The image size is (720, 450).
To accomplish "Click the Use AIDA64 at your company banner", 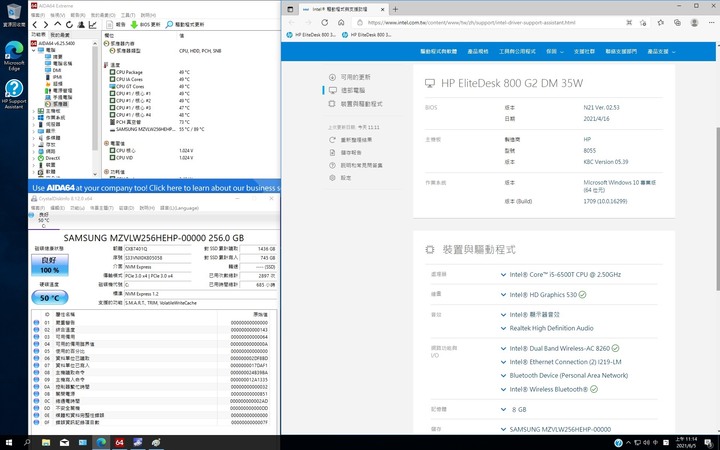I will 154,187.
